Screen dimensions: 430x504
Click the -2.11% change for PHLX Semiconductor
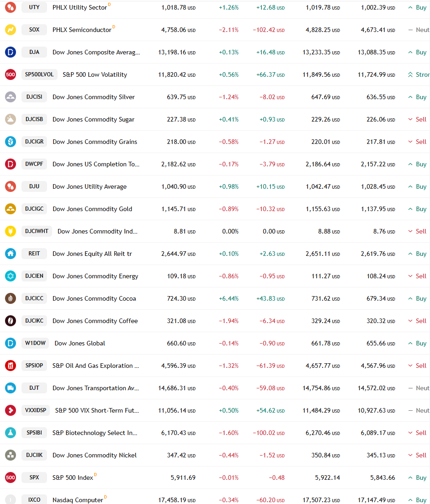[228, 30]
